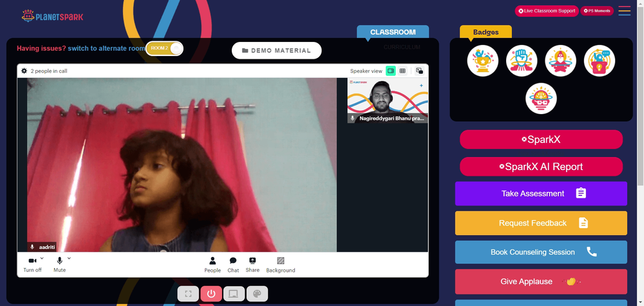The height and width of the screenshot is (306, 644).
Task: Open the Badges tab
Action: (x=486, y=32)
